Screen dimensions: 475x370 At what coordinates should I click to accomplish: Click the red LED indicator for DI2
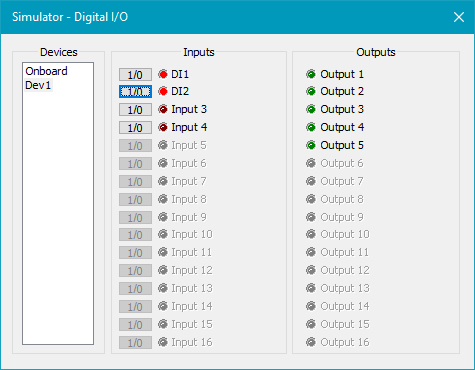163,91
